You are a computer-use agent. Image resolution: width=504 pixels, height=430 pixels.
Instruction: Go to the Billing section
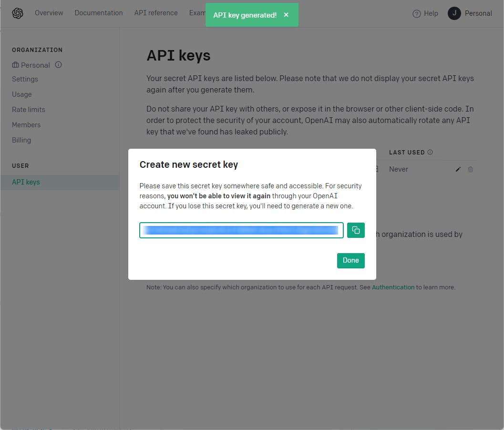(x=21, y=140)
